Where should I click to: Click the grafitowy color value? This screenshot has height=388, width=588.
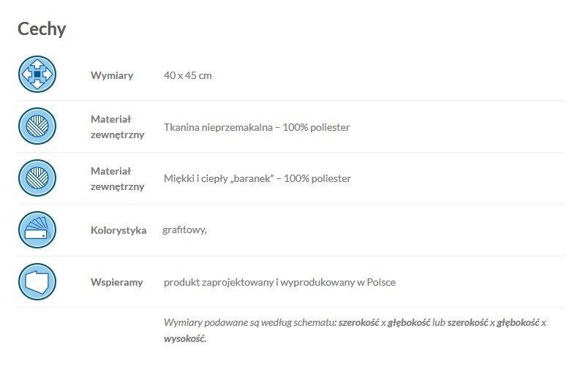pos(185,230)
